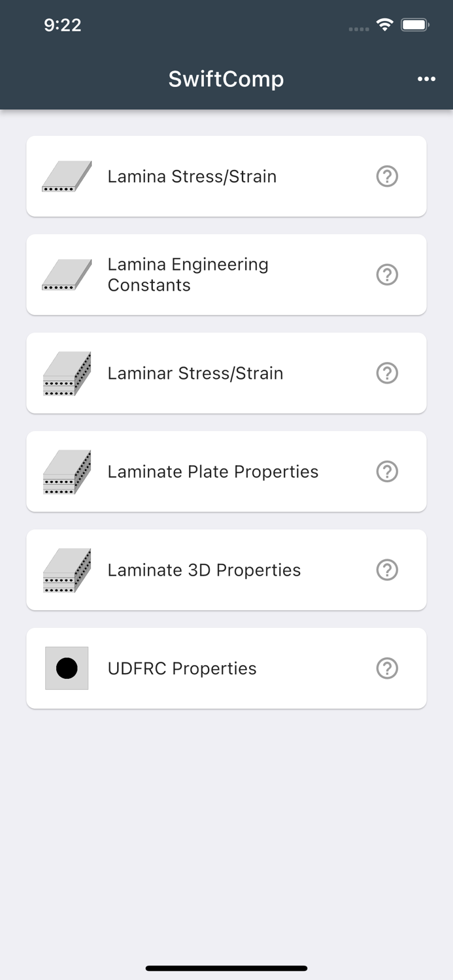453x980 pixels.
Task: Tap the UDFRC Properties fiber circle icon
Action: [66, 668]
